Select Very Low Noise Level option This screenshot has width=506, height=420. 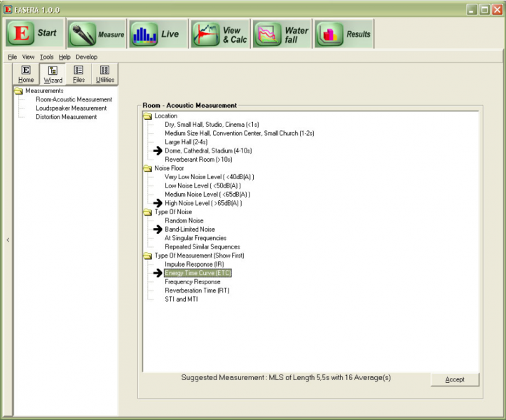[209, 177]
